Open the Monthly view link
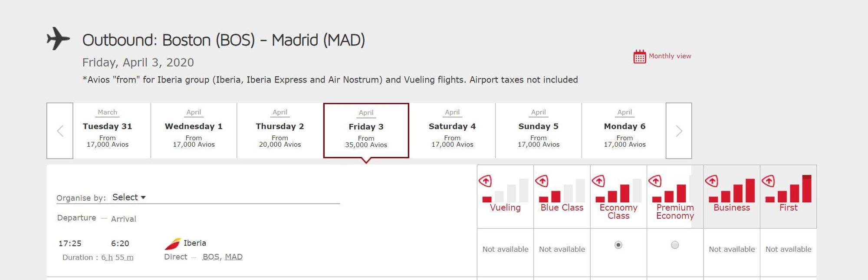 pos(670,56)
